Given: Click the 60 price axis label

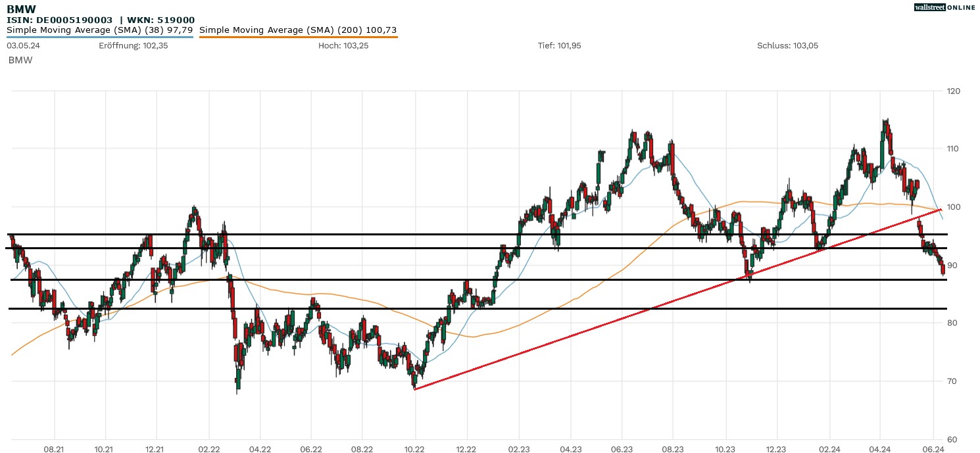Looking at the screenshot, I should [951, 439].
